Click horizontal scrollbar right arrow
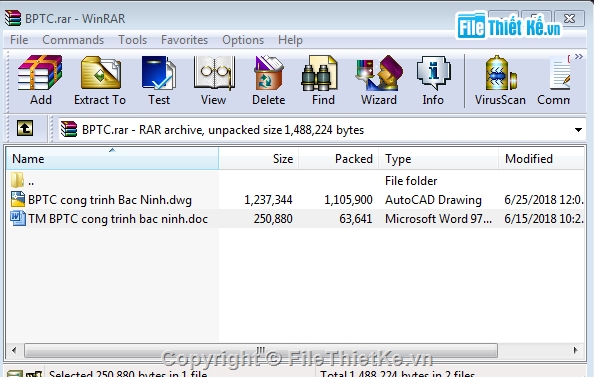594x377 pixels. pos(576,350)
